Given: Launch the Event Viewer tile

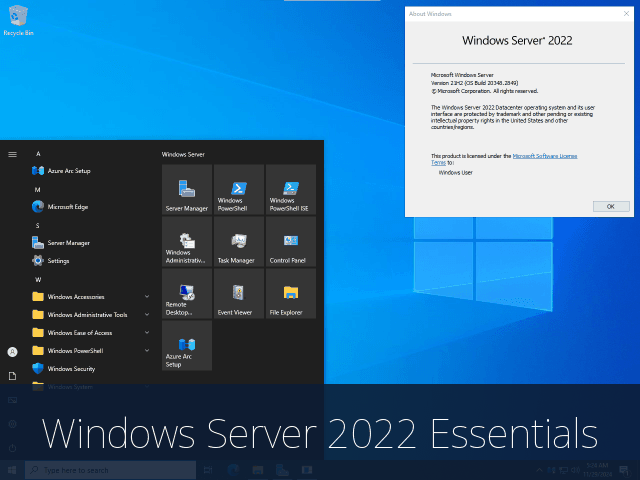Looking at the screenshot, I should 239,293.
